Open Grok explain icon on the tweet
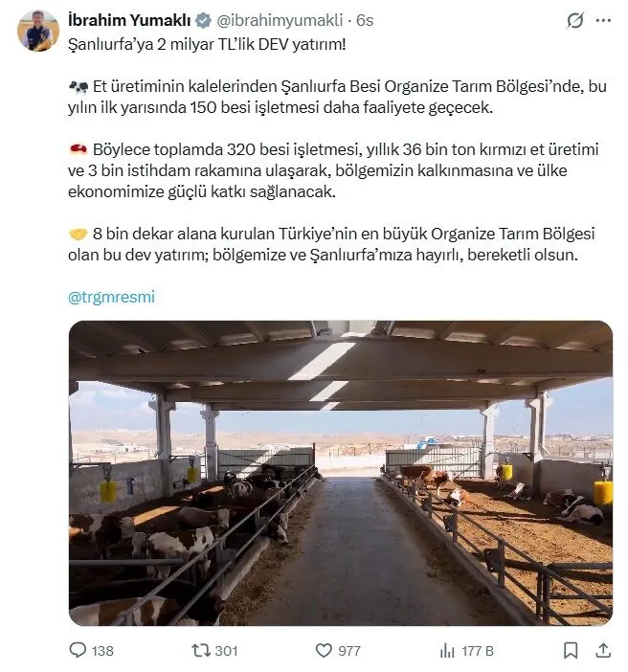 click(x=575, y=20)
